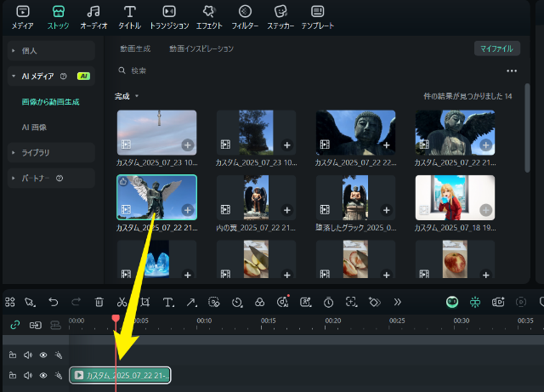Image resolution: width=544 pixels, height=392 pixels.
Task: Toggle the green timeline snapping icon
Action: click(475, 302)
